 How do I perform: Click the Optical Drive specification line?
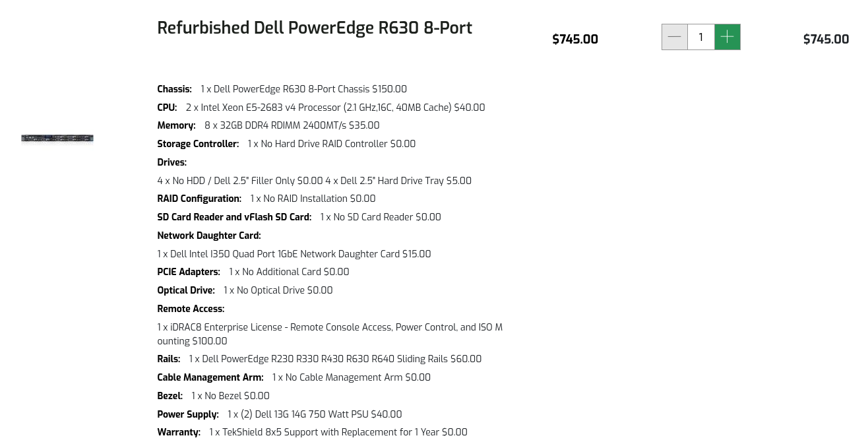pos(245,290)
